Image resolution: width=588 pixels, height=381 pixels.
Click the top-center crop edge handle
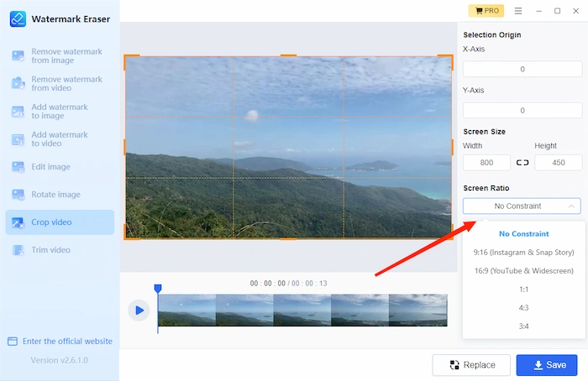tap(288, 55)
